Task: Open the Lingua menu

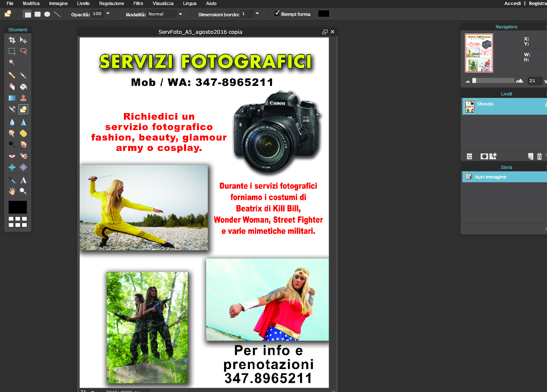Action: click(190, 3)
